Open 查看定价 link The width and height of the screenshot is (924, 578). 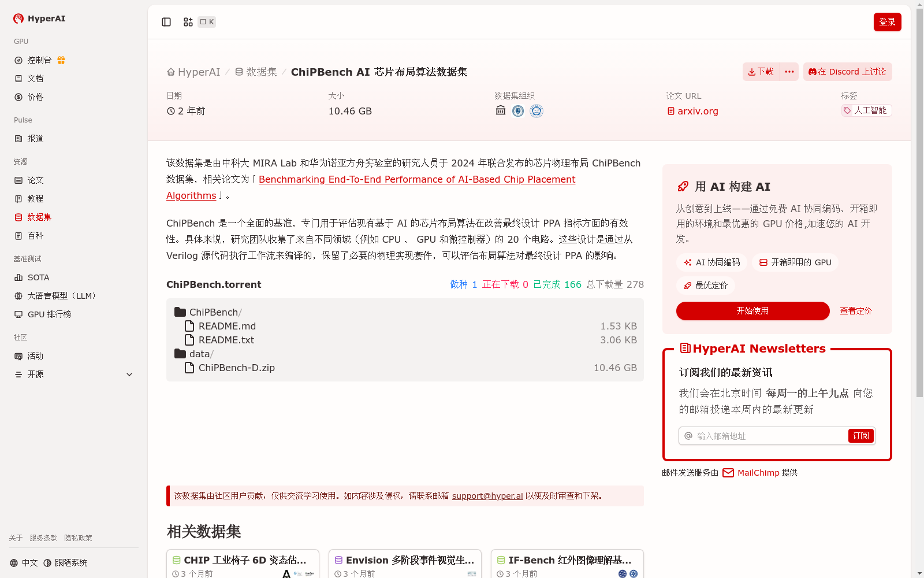(856, 311)
